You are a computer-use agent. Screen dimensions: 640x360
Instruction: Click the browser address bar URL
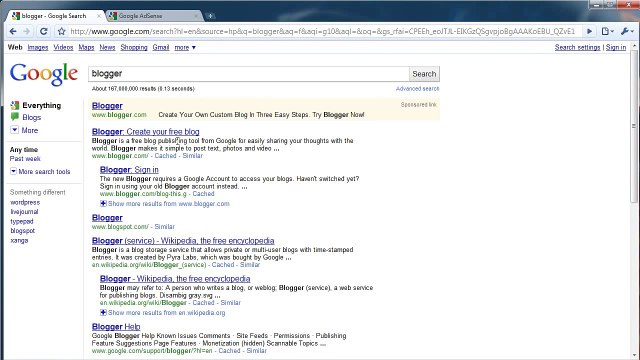[322, 31]
